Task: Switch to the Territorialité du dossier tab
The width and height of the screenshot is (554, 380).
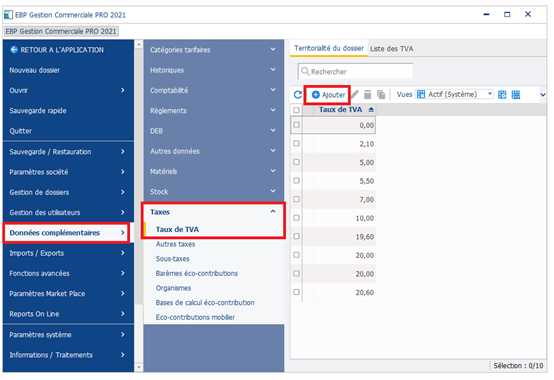Action: [329, 48]
